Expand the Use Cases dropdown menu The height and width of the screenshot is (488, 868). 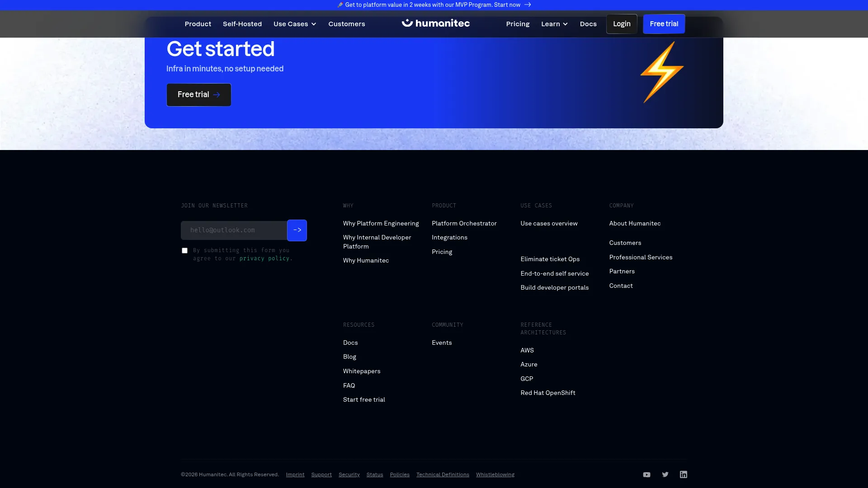(295, 24)
